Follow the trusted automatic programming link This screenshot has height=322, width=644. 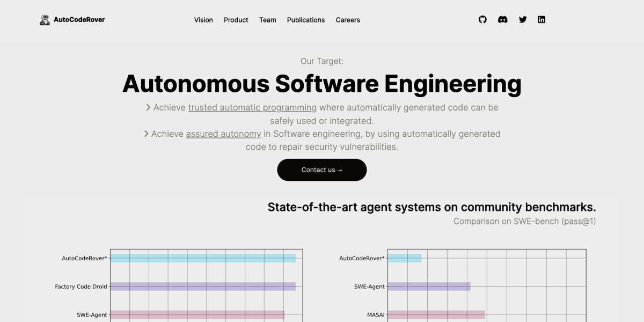[252, 107]
